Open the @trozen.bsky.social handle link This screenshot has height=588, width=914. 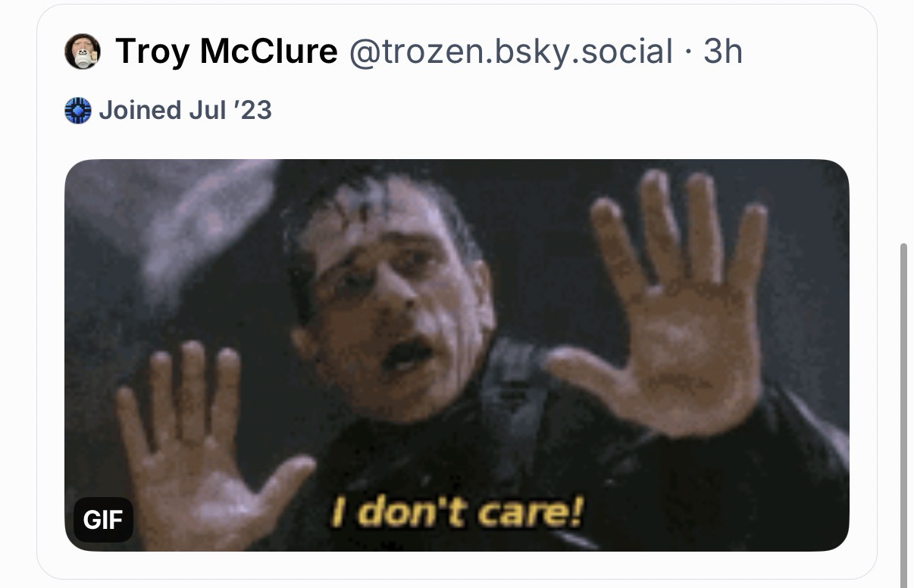tap(510, 52)
